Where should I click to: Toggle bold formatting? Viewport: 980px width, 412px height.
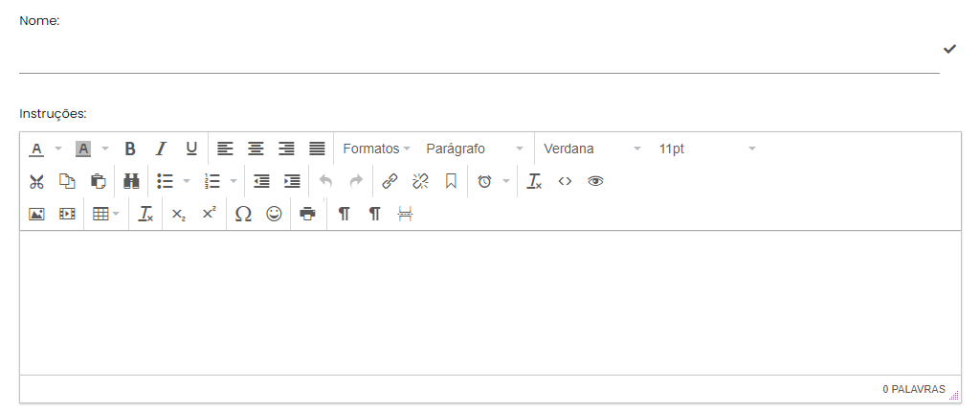(x=130, y=149)
